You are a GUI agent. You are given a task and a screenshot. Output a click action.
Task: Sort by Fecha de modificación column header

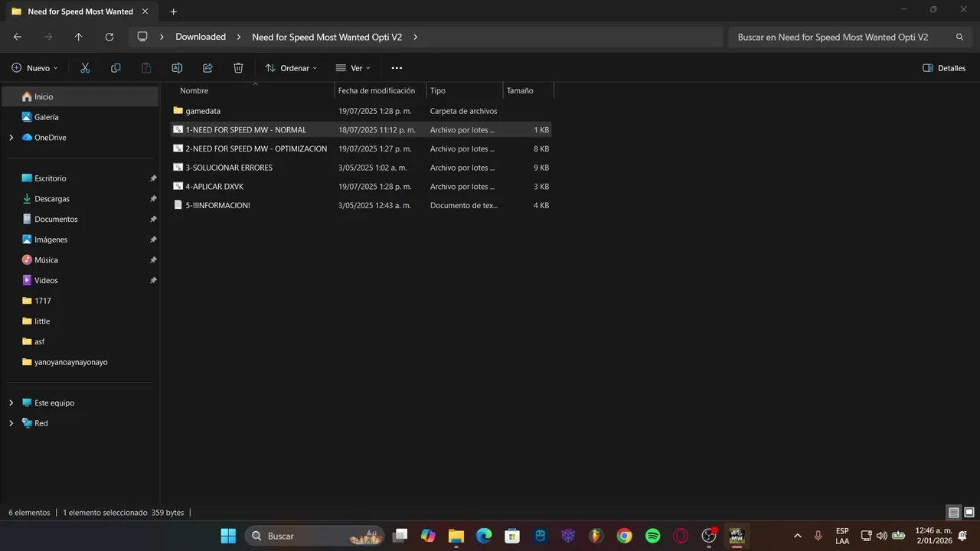coord(381,90)
